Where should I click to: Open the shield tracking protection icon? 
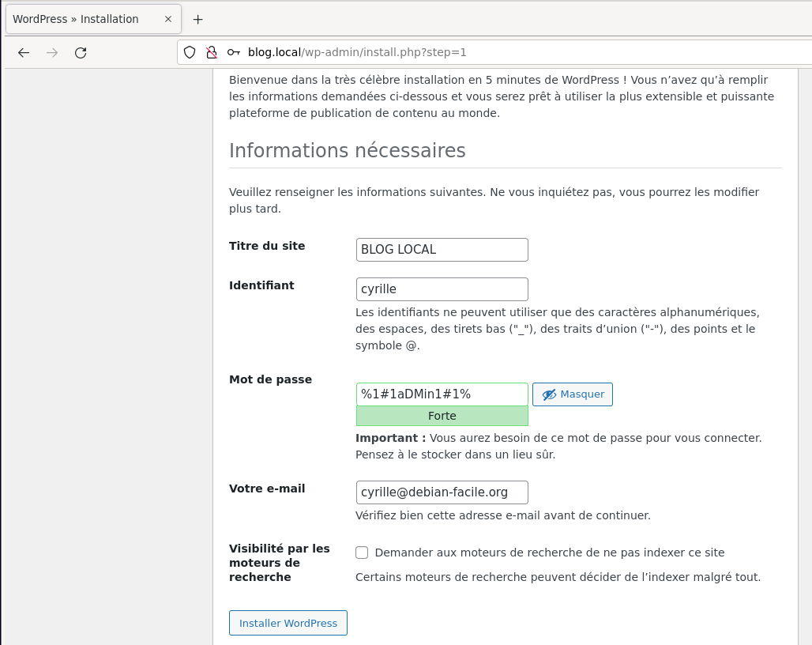(x=190, y=53)
